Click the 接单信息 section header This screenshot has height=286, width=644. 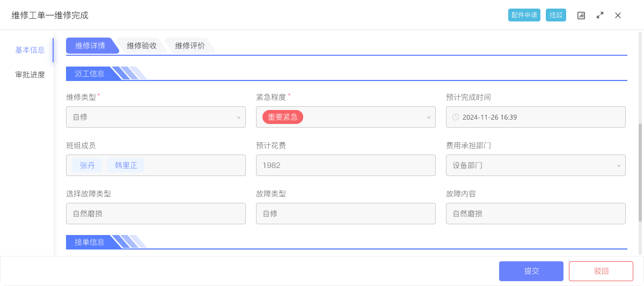(90, 242)
